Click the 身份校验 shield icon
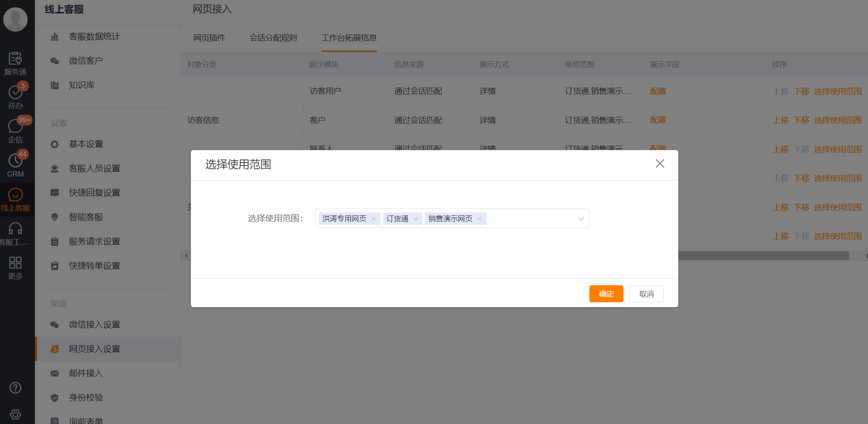 (x=54, y=398)
